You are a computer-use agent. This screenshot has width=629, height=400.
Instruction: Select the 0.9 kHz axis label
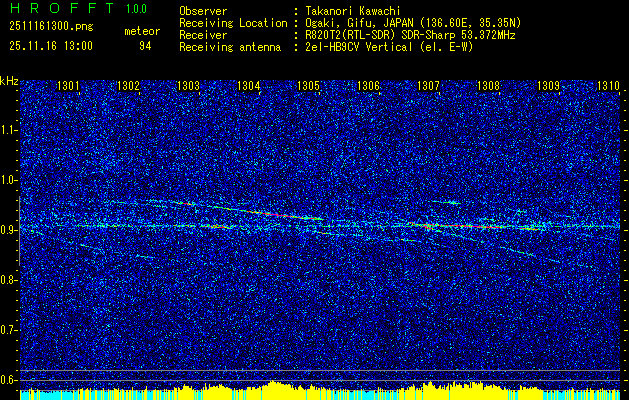point(9,230)
